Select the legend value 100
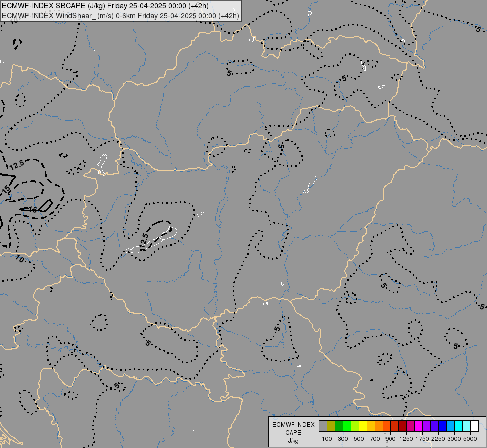This screenshot has width=487, height=448. click(x=327, y=439)
